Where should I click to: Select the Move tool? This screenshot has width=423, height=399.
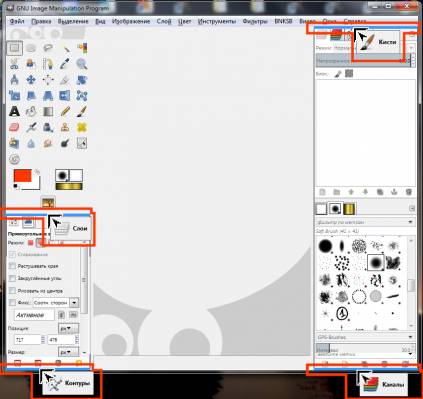tap(31, 80)
